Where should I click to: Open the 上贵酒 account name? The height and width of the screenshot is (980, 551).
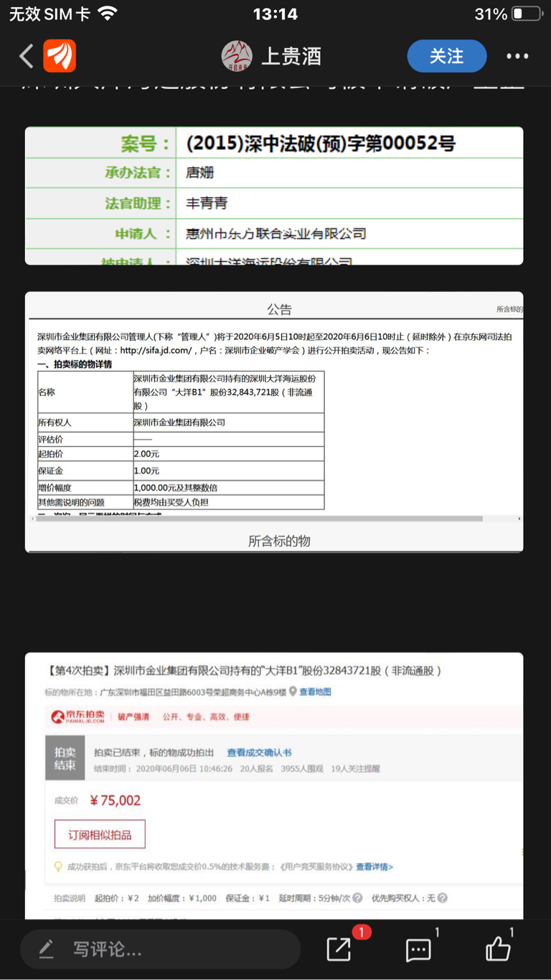click(291, 56)
